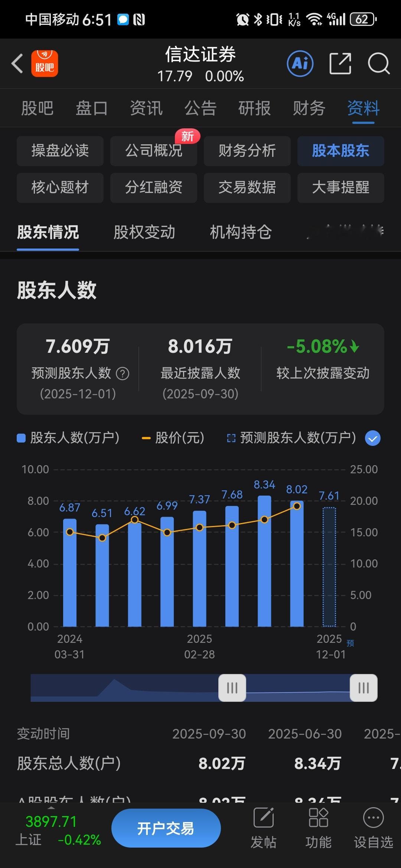Select the 交易数据 button
Screen dimensions: 401x868
pos(247,188)
